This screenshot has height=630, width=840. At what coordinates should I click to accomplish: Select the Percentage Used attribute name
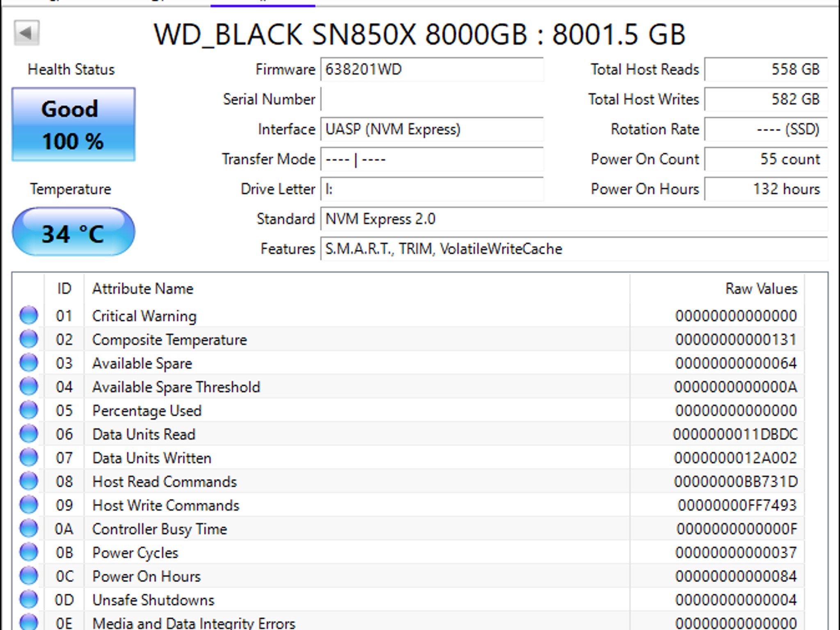pos(147,411)
